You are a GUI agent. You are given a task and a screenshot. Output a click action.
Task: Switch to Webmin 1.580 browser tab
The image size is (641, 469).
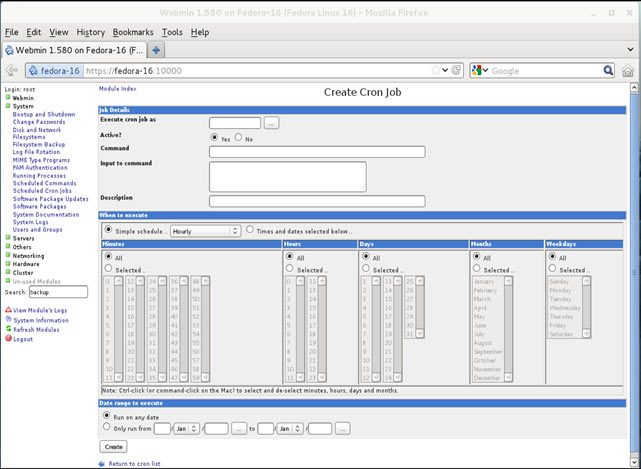coord(74,50)
